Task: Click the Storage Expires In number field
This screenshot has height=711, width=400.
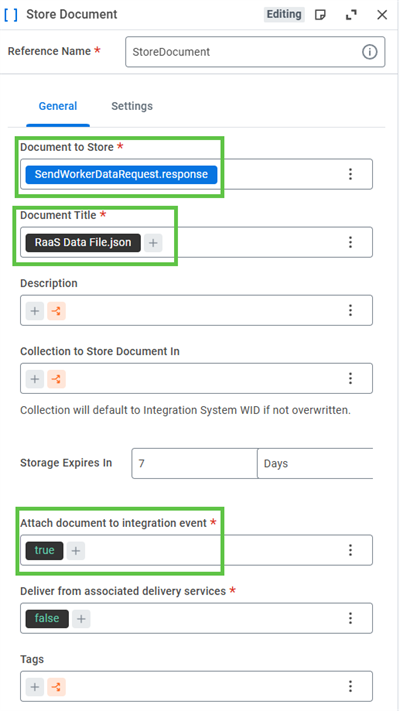Action: pyautogui.click(x=195, y=463)
